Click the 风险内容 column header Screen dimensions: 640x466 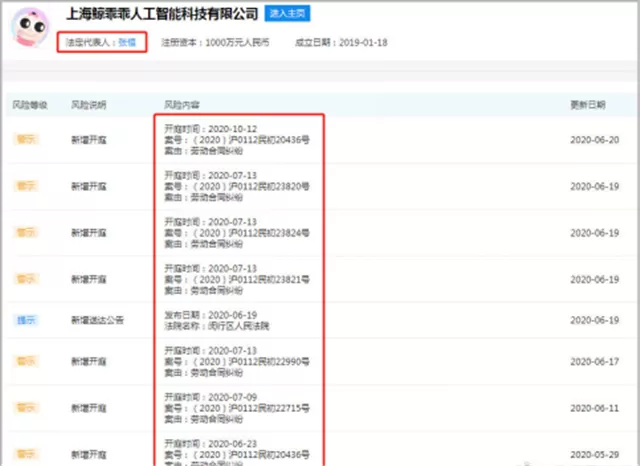(182, 105)
